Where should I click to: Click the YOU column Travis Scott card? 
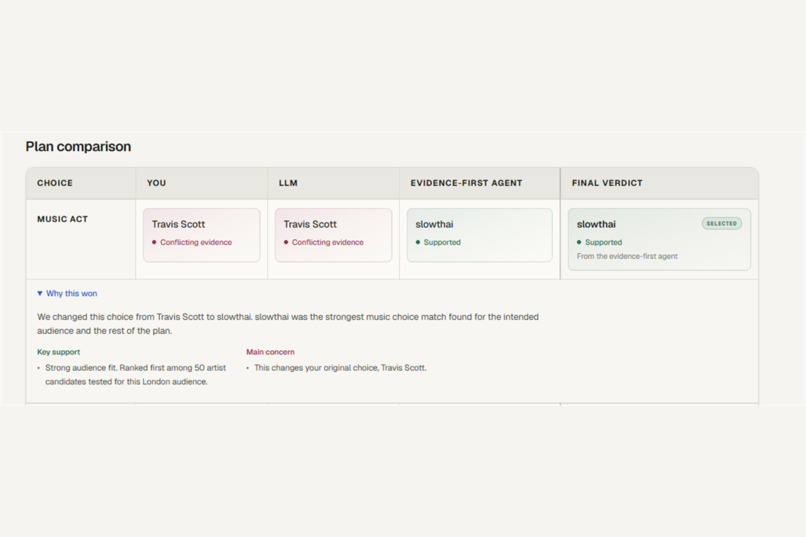click(x=202, y=235)
